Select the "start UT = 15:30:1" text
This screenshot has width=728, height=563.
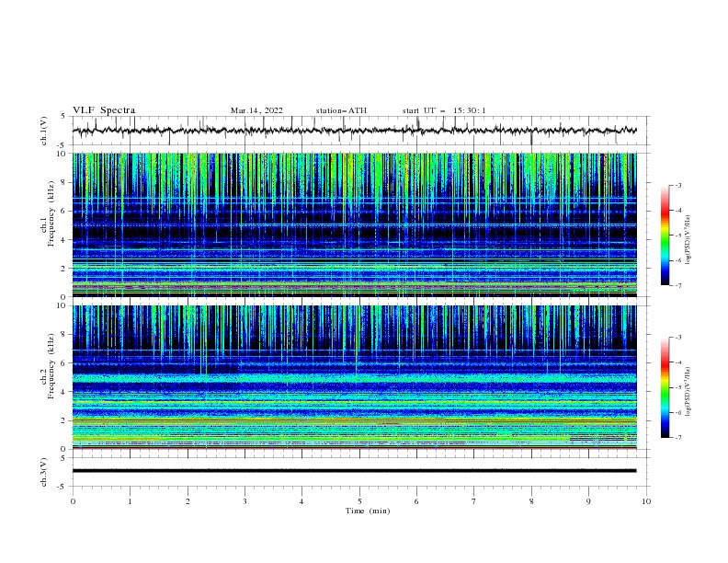point(444,110)
